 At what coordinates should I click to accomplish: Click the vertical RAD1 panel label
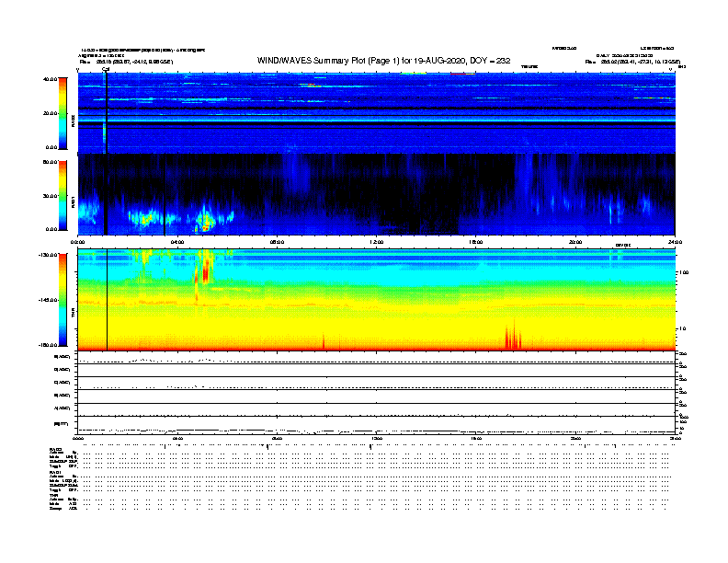(x=73, y=202)
